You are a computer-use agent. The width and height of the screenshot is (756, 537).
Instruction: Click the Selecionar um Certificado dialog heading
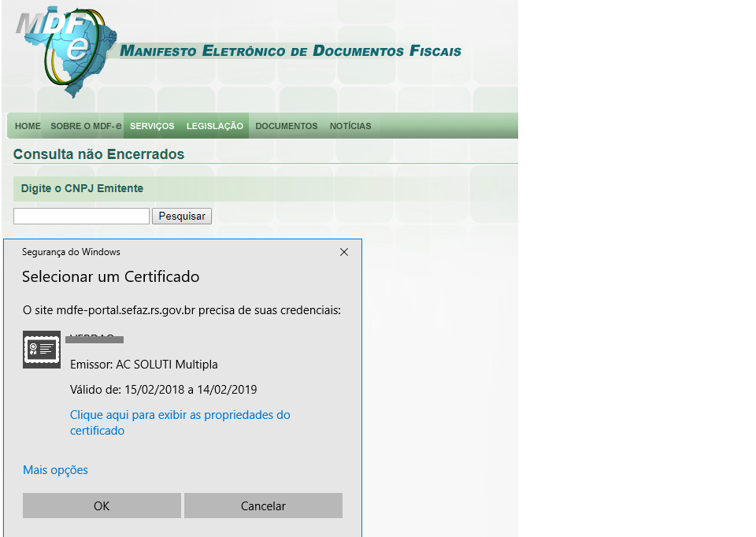pos(110,277)
